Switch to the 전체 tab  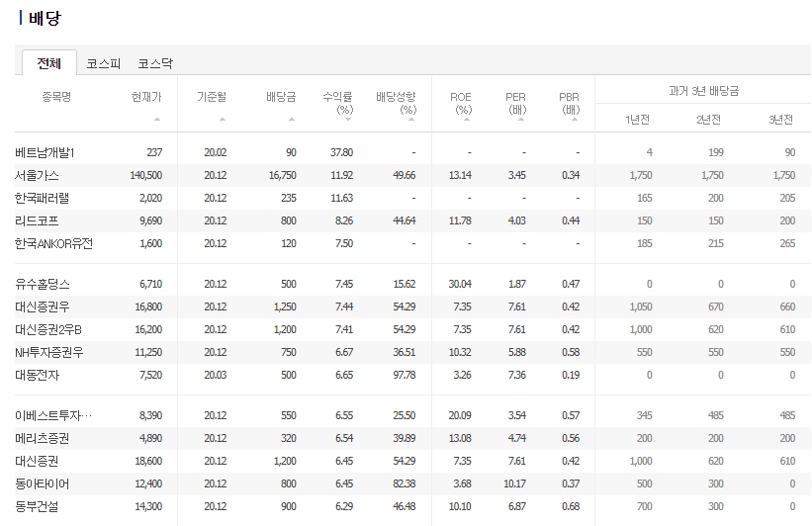click(x=49, y=63)
